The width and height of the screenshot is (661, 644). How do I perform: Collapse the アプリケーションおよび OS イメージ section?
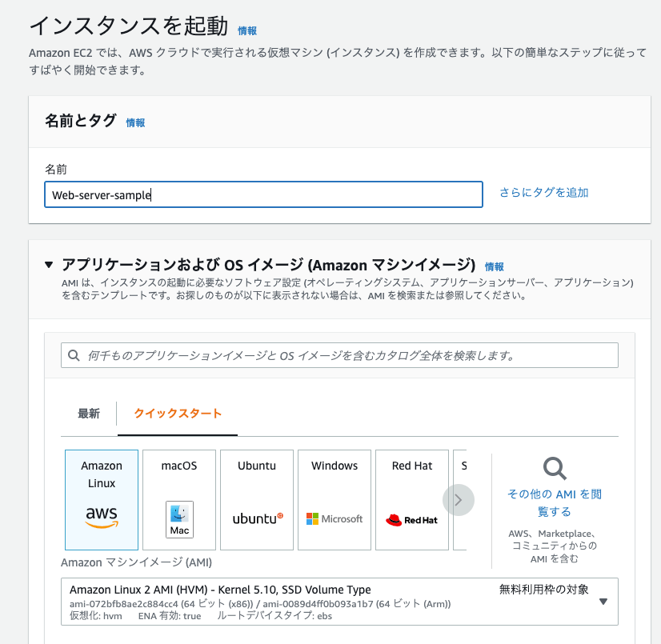pyautogui.click(x=49, y=265)
